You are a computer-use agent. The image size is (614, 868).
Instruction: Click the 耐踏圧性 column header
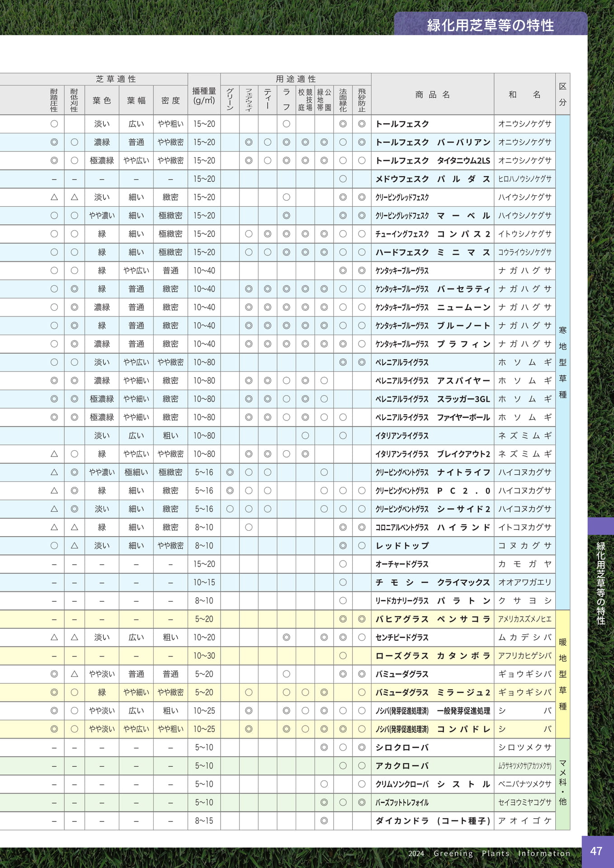pyautogui.click(x=54, y=100)
